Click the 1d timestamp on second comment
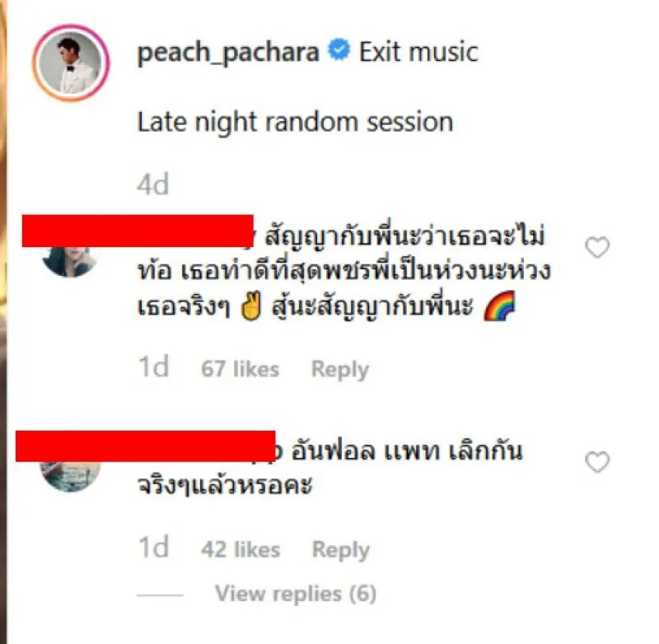Image resolution: width=659 pixels, height=644 pixels. [154, 548]
